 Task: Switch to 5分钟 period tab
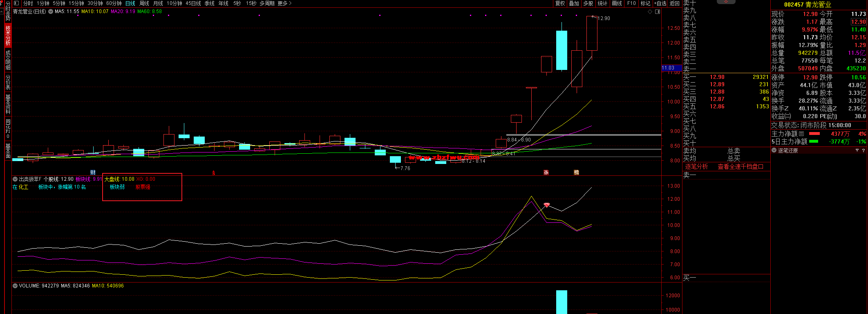59,3
